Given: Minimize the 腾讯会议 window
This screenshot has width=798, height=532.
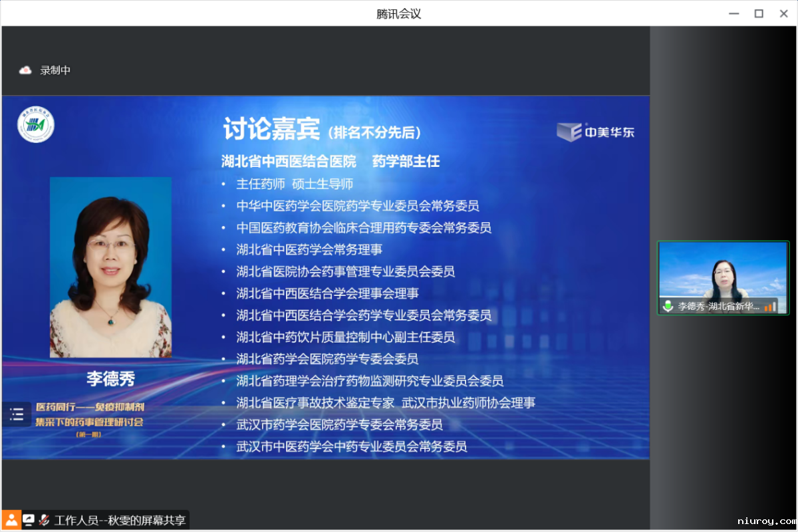Looking at the screenshot, I should [733, 13].
